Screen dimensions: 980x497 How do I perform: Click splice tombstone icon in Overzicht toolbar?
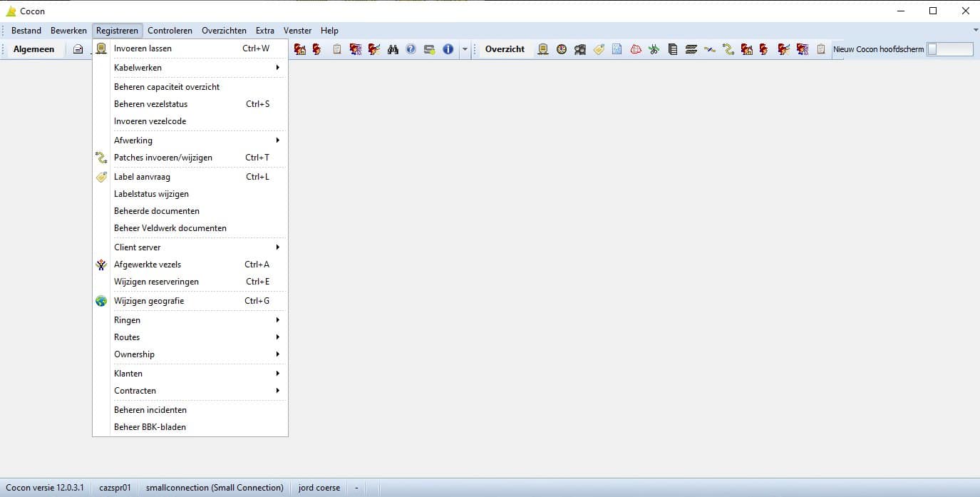tap(543, 49)
